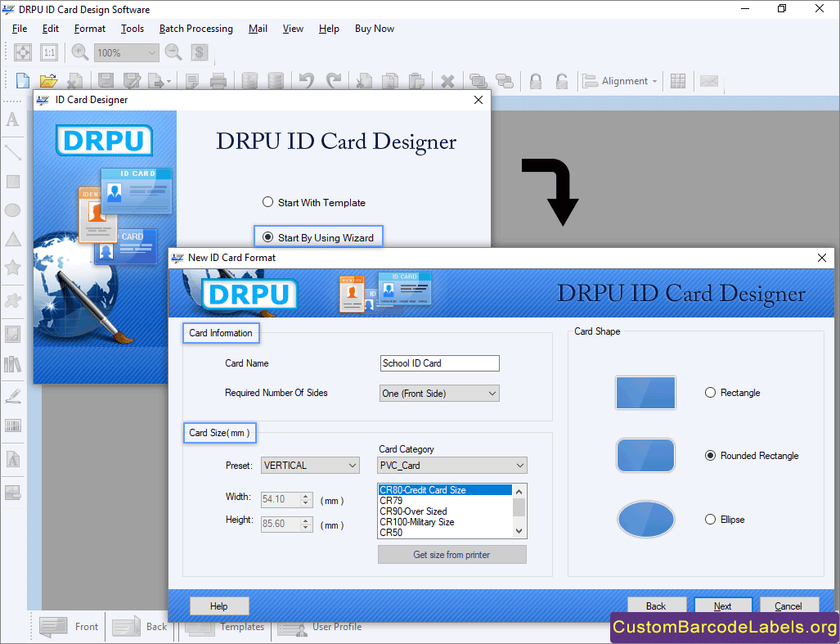This screenshot has width=840, height=644.
Task: Click the open padlock unlock icon
Action: [561, 81]
